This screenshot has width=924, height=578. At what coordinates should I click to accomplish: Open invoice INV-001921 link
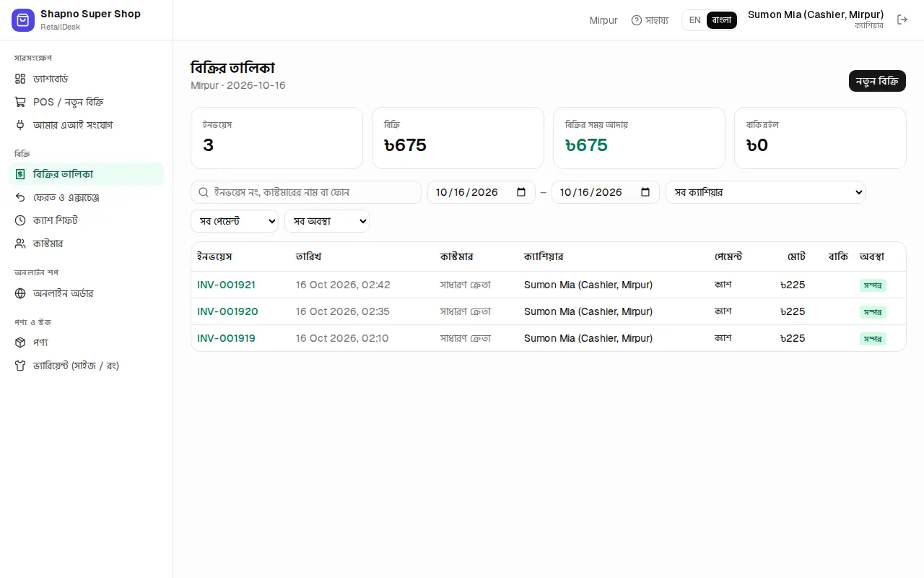pos(226,285)
